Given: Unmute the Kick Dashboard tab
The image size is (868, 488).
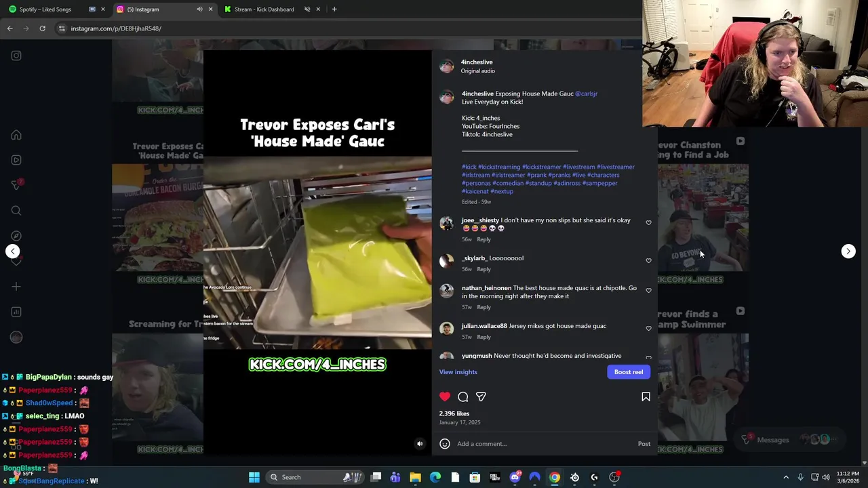Looking at the screenshot, I should [307, 9].
